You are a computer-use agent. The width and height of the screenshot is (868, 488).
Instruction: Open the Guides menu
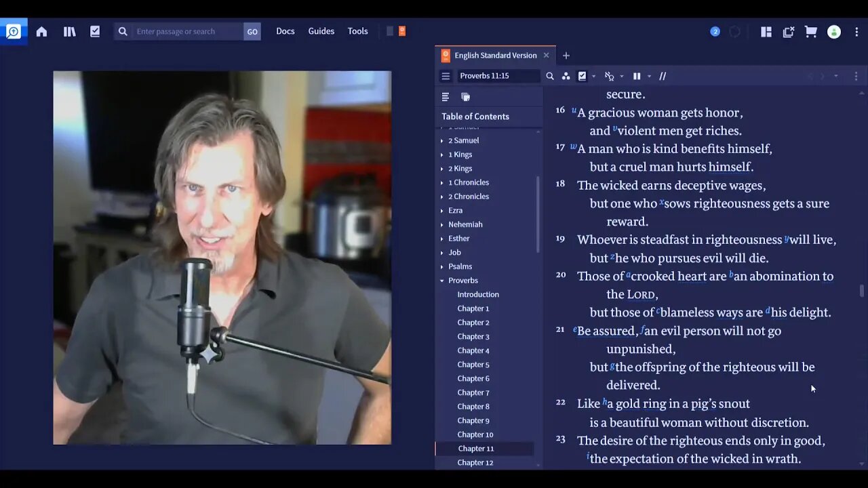[321, 31]
